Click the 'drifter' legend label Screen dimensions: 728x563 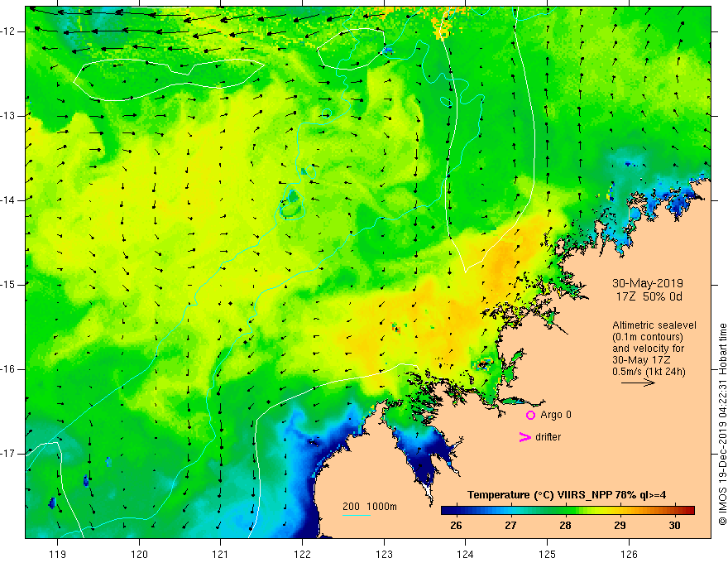548,437
